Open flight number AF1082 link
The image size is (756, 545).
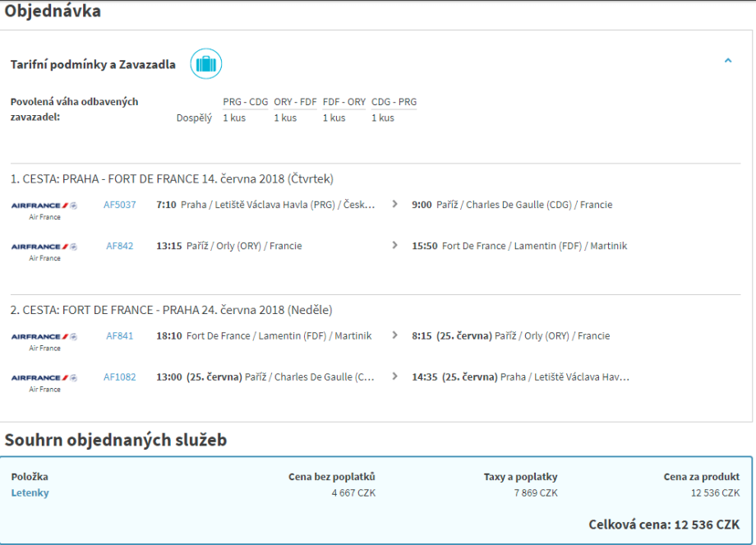(120, 377)
